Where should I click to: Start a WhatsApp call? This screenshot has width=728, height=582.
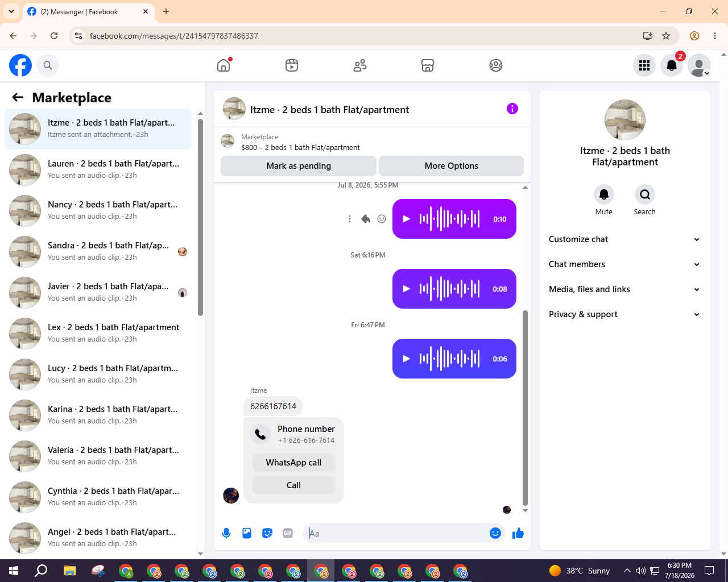click(293, 463)
